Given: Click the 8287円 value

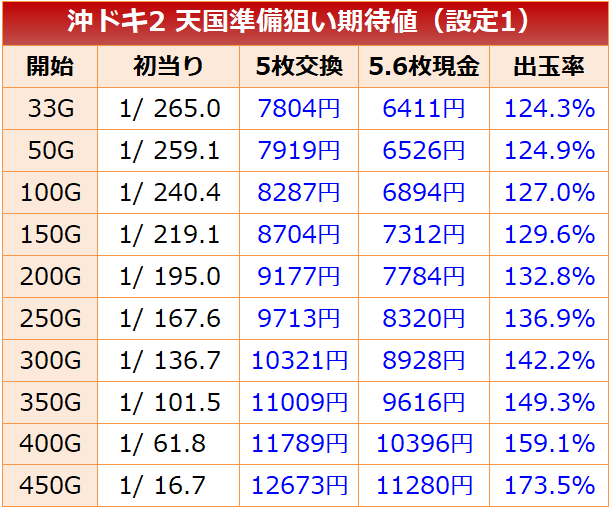Looking at the screenshot, I should pos(299,192).
